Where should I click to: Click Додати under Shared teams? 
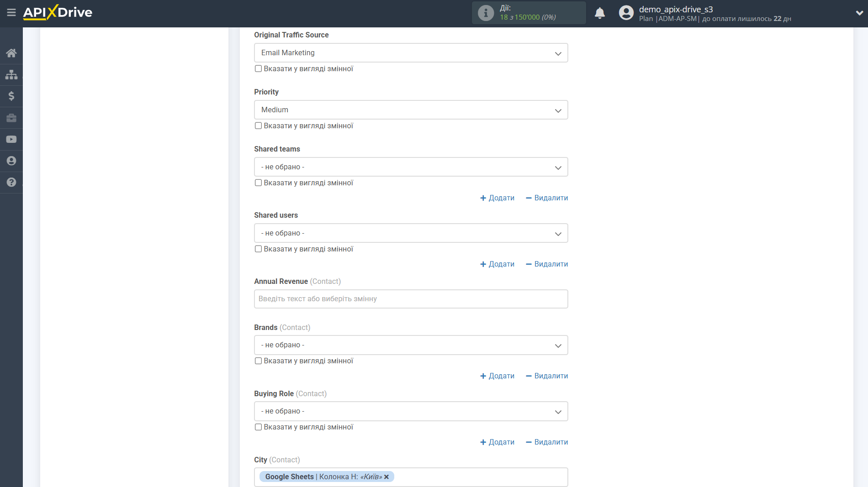497,198
